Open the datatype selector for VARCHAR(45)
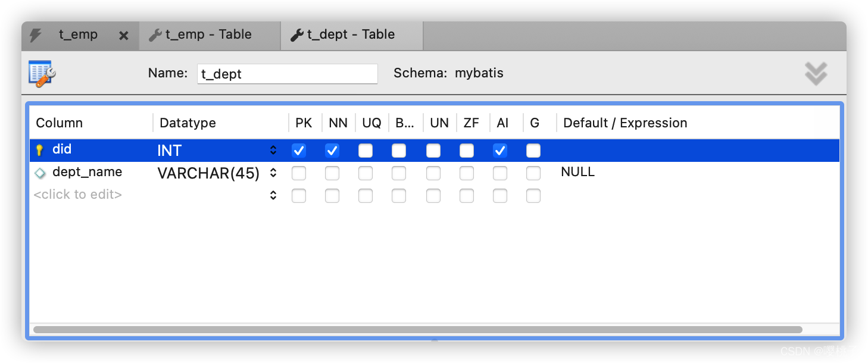 click(x=273, y=173)
